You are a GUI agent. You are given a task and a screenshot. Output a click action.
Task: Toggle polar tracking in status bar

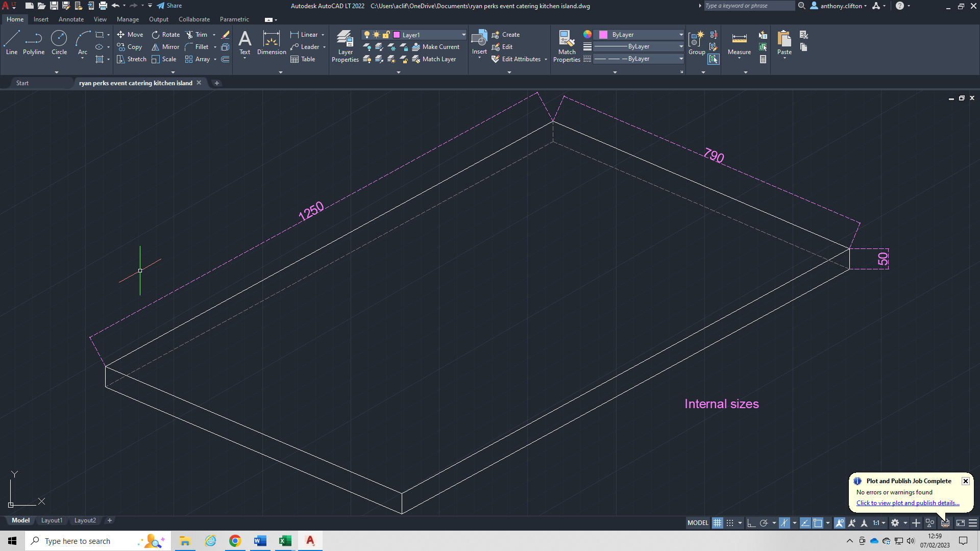(764, 523)
